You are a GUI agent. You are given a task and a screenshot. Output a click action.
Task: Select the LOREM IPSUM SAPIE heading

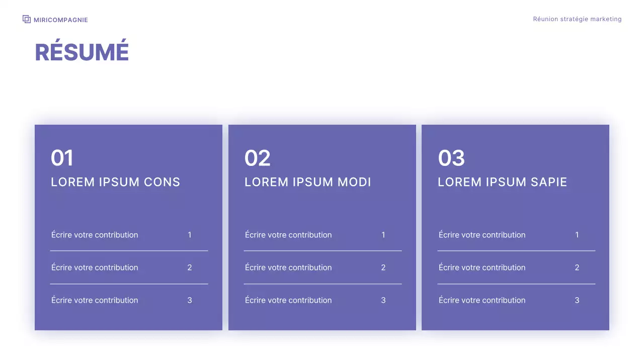pos(502,182)
